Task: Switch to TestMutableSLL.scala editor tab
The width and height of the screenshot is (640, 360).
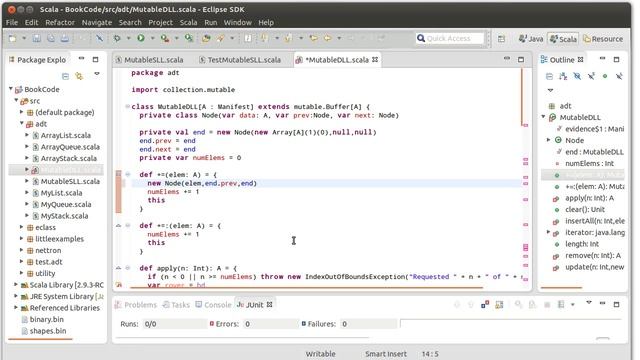Action: point(240,60)
